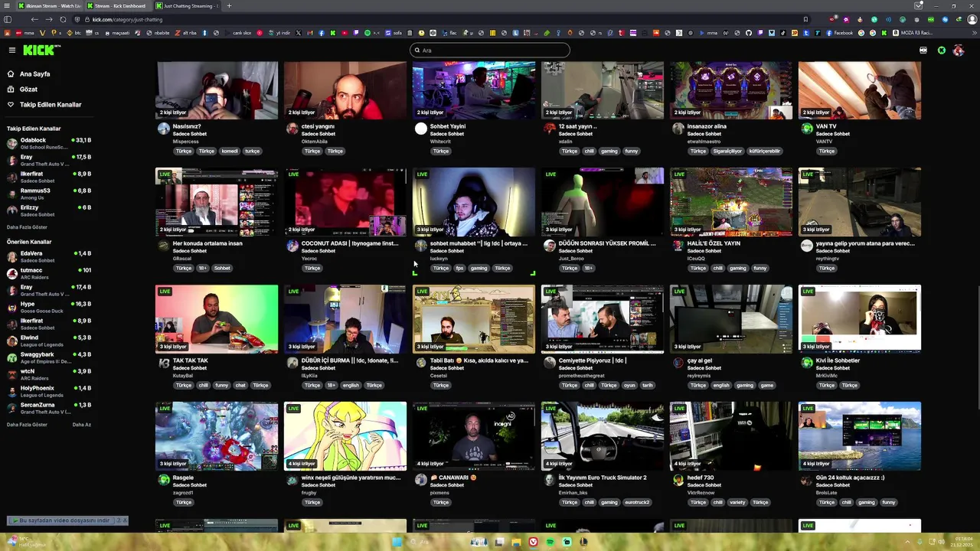Viewport: 980px width, 551px height.
Task: Open COCONUT ADASI stream thumbnail
Action: tap(345, 201)
